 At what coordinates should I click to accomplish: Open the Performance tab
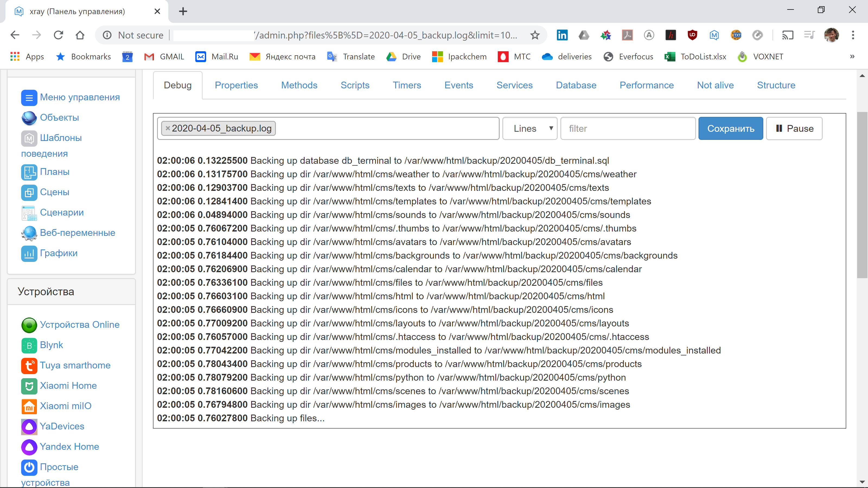646,85
